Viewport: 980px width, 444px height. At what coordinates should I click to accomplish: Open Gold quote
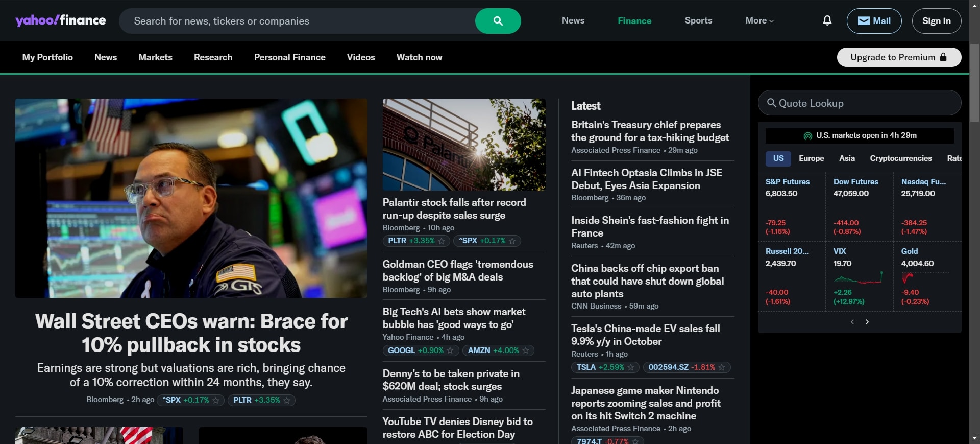[910, 251]
